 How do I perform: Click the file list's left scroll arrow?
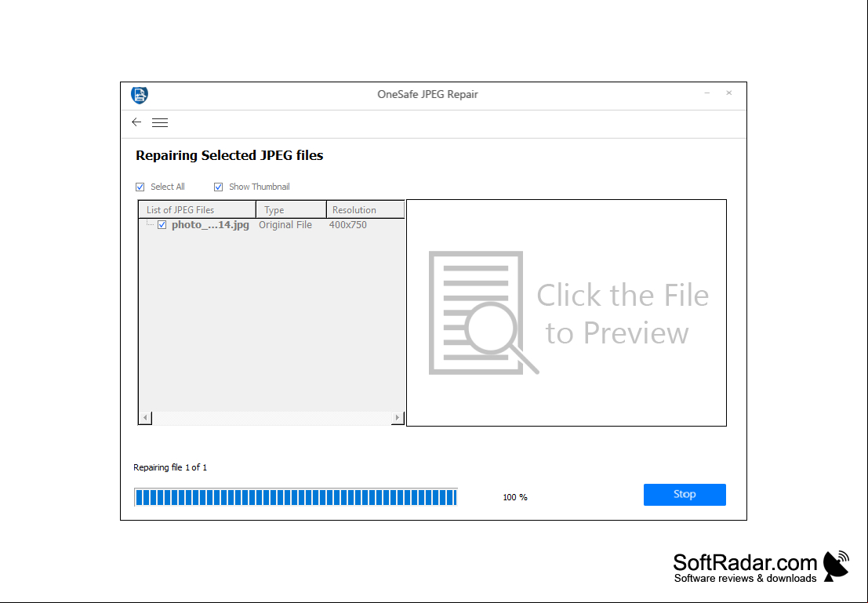[x=146, y=417]
